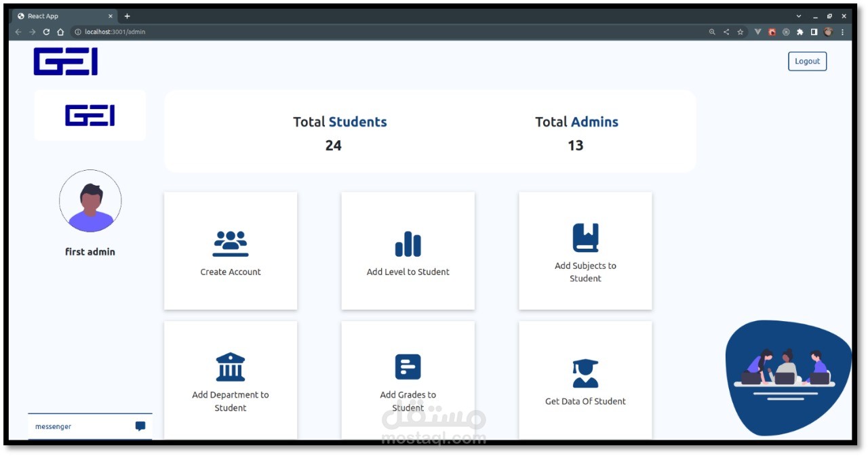Image resolution: width=868 pixels, height=456 pixels.
Task: Click the circular target extension icon
Action: tap(786, 32)
